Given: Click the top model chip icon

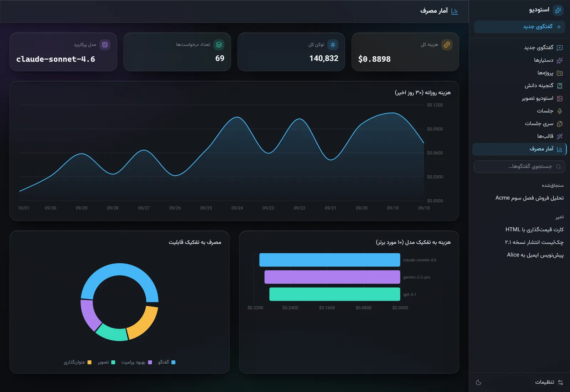Looking at the screenshot, I should [x=105, y=45].
